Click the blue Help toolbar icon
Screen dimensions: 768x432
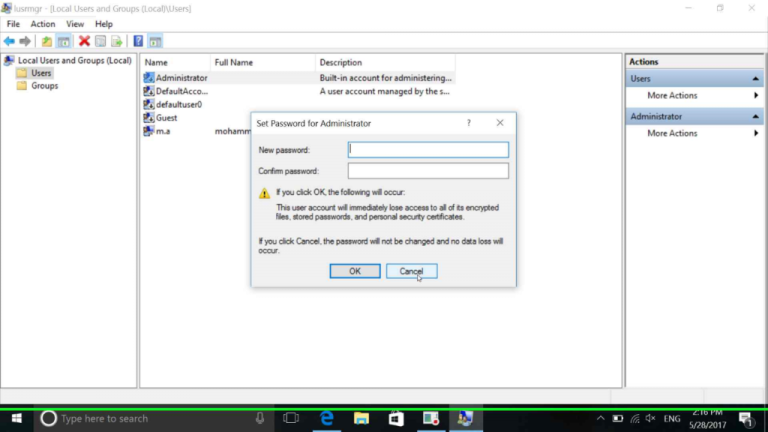[x=138, y=41]
